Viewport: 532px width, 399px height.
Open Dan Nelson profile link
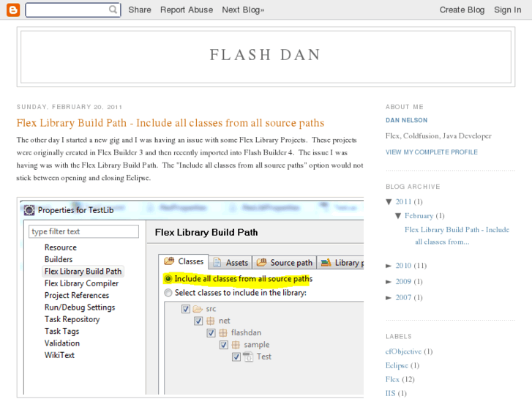click(406, 120)
